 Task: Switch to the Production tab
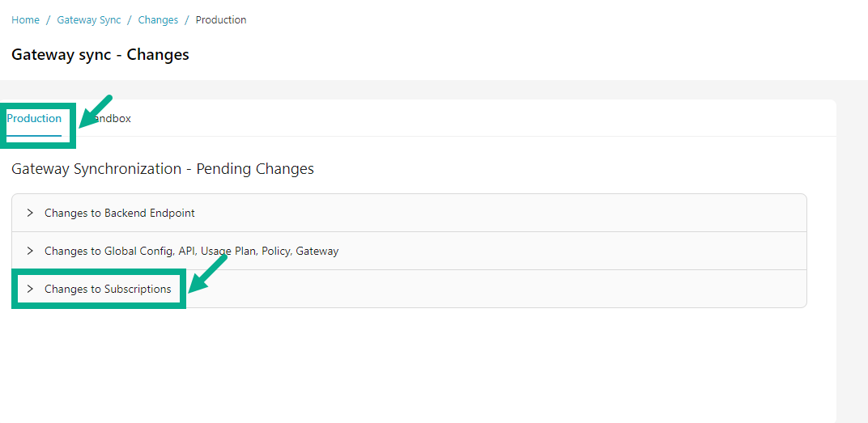coord(34,119)
